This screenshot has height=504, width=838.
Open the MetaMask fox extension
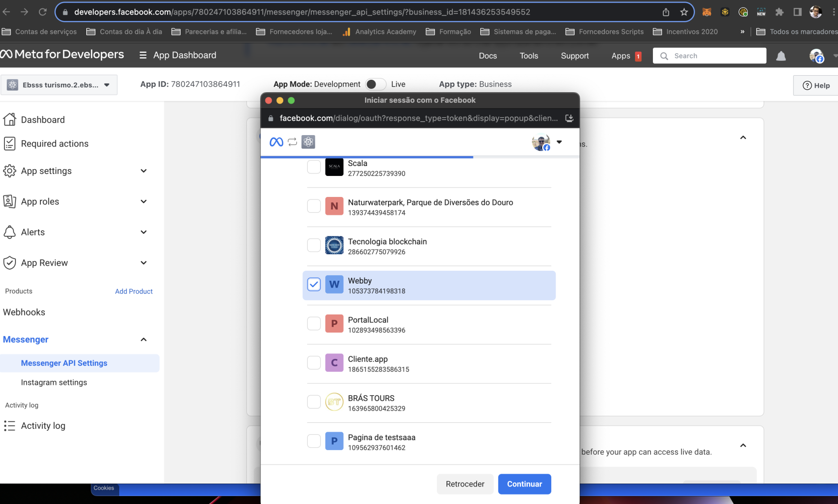pos(707,12)
